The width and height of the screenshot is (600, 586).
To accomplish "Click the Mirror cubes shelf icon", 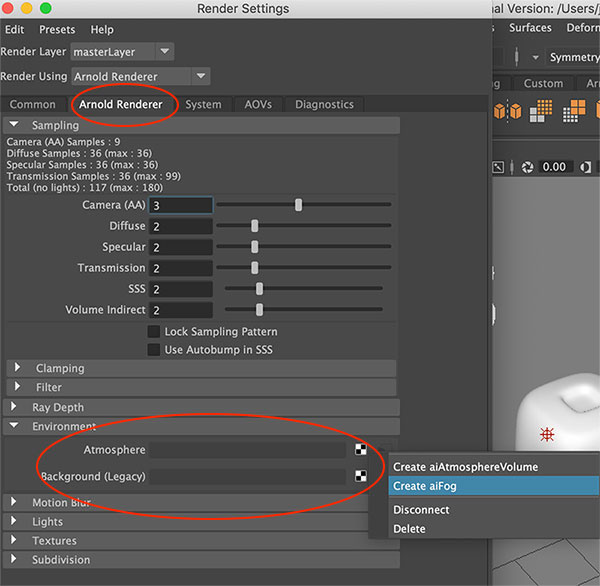I will (x=507, y=111).
